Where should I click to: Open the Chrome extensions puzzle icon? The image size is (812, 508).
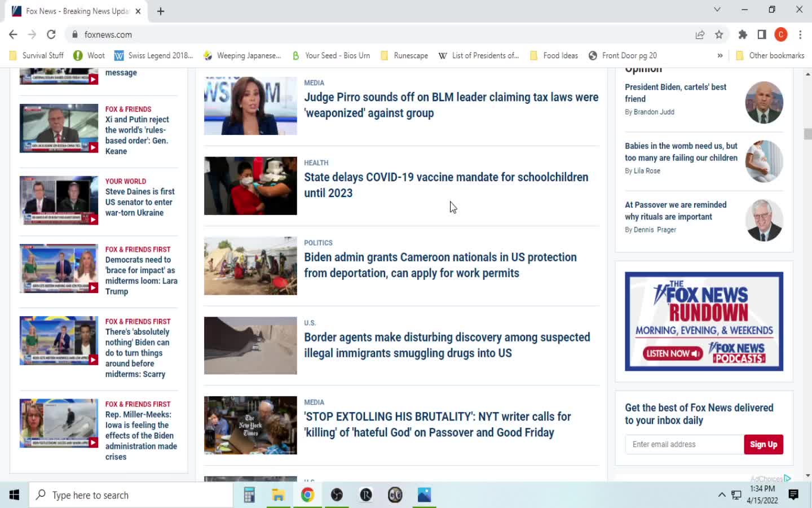pyautogui.click(x=743, y=34)
